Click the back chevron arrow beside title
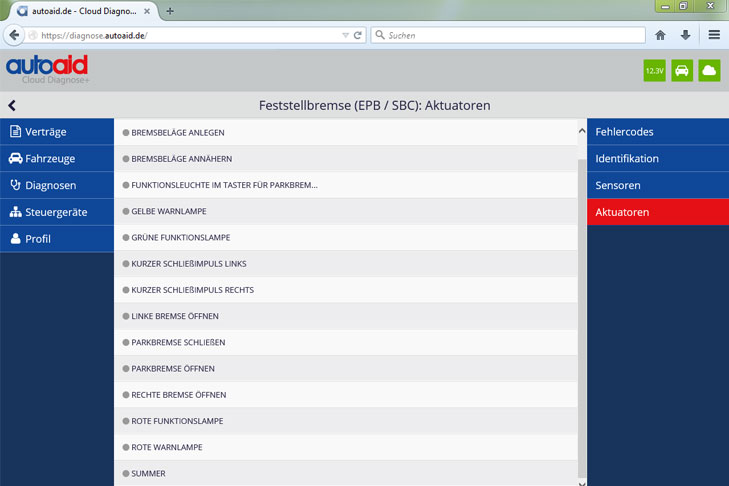 (12, 105)
